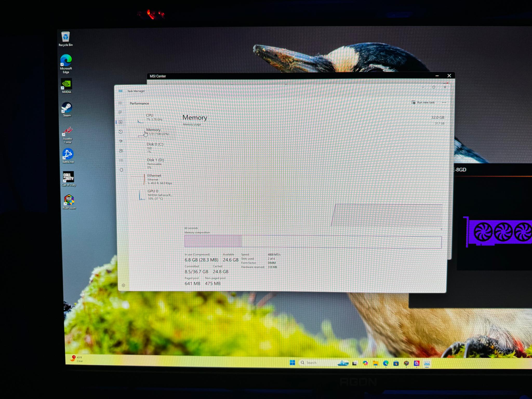The height and width of the screenshot is (399, 532).
Task: Click the '4800 MT/s' speed value
Action: [274, 255]
